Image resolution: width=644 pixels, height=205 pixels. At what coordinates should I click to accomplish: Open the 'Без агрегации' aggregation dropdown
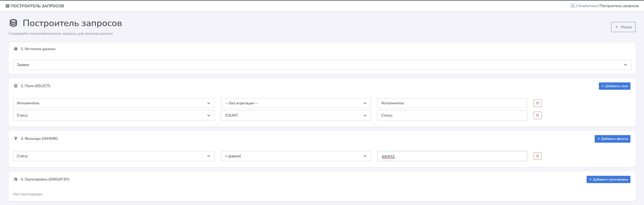296,103
